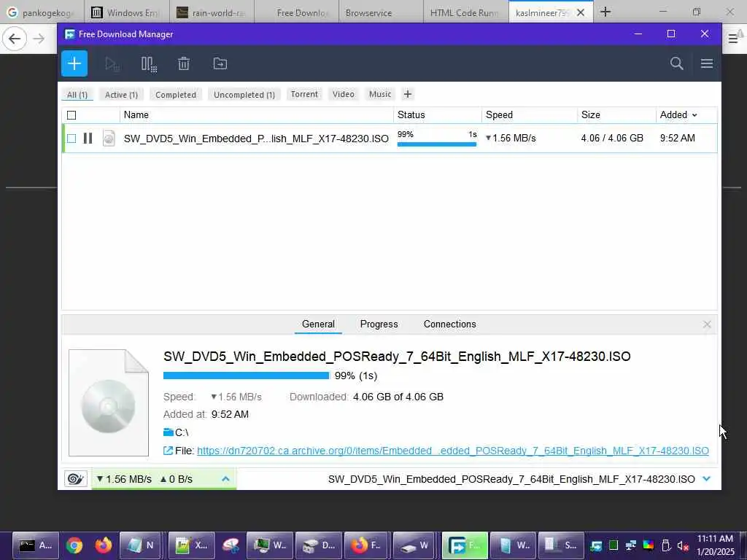Close the download details panel
747x560 pixels.
pyautogui.click(x=707, y=324)
